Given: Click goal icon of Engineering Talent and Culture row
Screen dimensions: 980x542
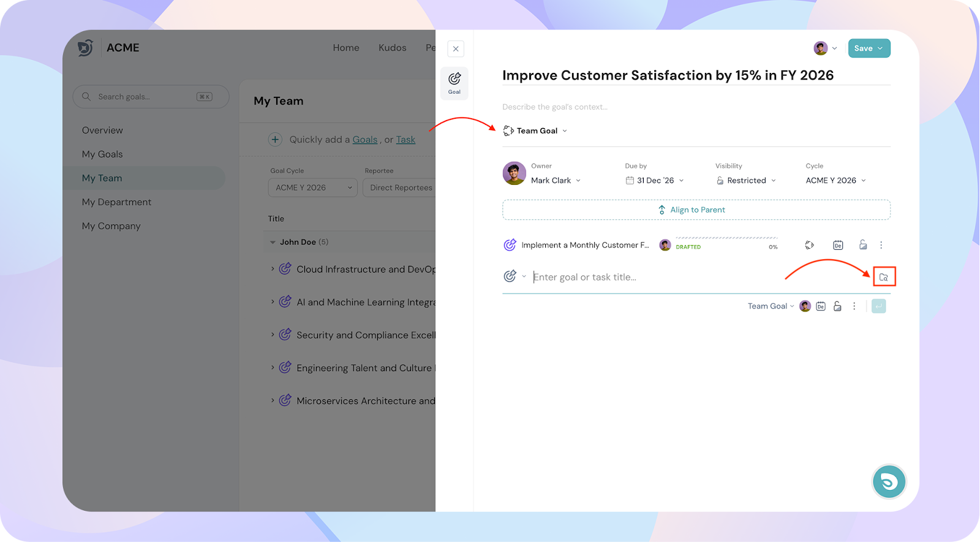Looking at the screenshot, I should tap(285, 367).
